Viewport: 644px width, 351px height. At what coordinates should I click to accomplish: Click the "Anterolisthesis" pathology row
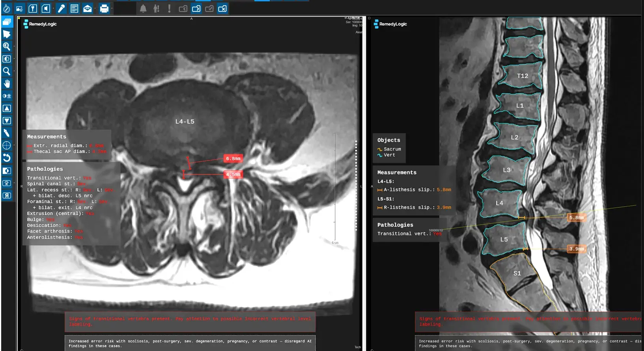click(55, 237)
